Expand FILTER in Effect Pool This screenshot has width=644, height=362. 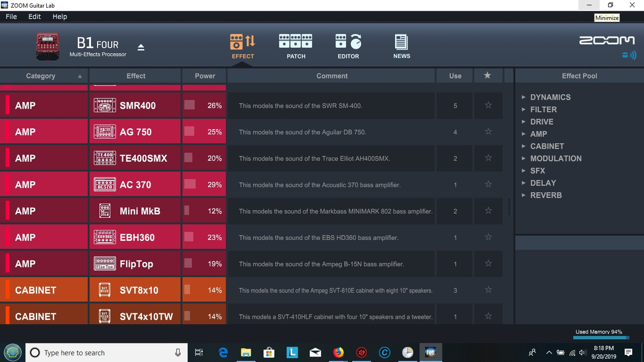tap(524, 109)
